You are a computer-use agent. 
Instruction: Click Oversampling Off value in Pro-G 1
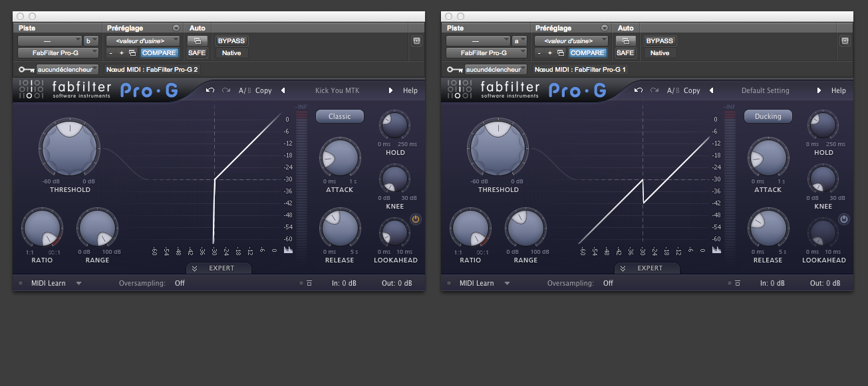point(608,283)
